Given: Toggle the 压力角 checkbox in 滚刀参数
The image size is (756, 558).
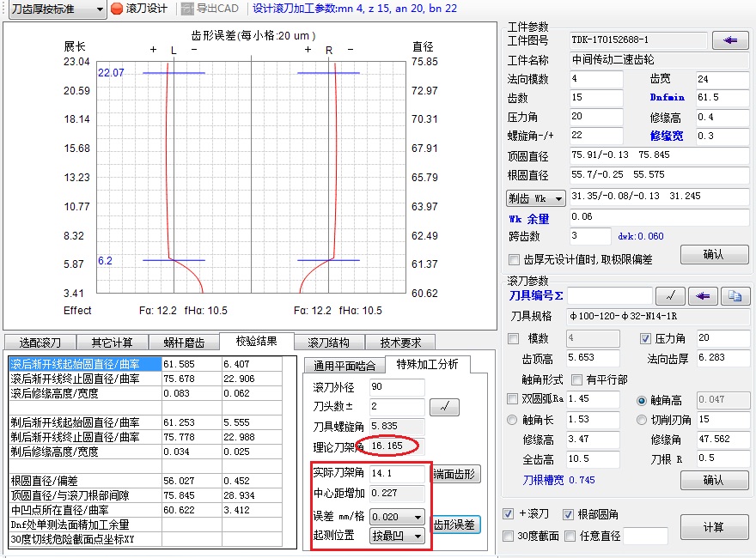Looking at the screenshot, I should (647, 338).
